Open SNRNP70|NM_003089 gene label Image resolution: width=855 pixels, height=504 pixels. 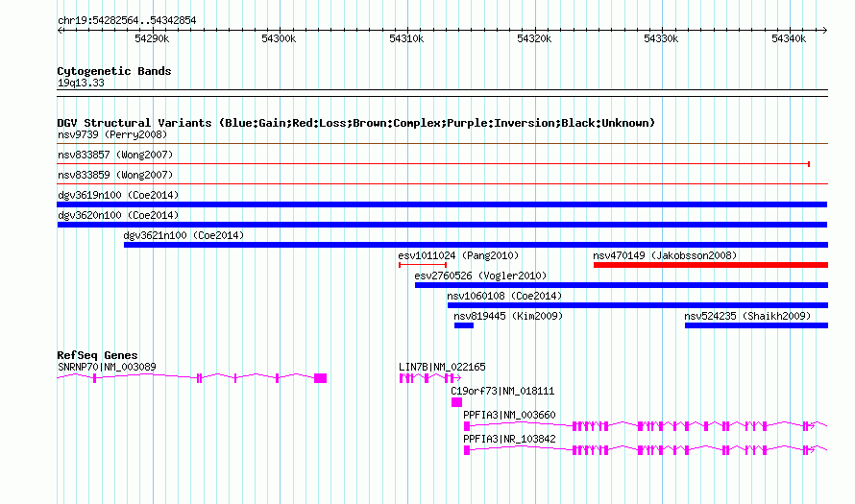(x=107, y=368)
